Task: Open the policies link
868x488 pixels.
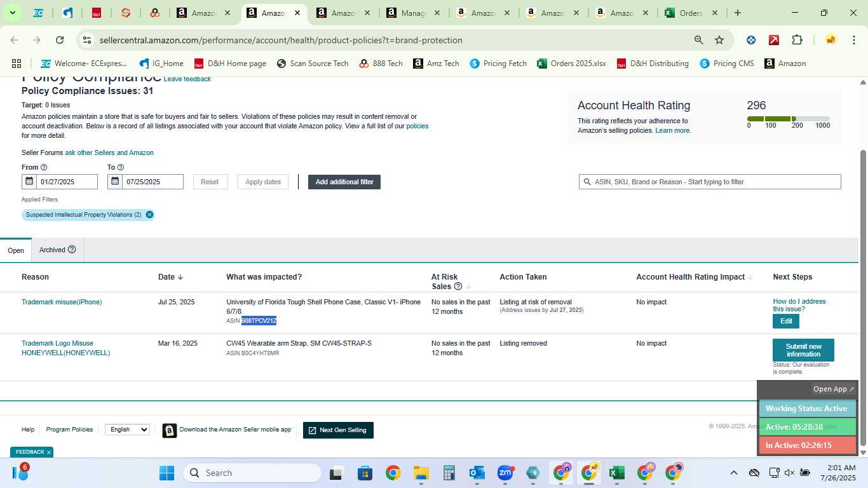Action: pos(417,126)
